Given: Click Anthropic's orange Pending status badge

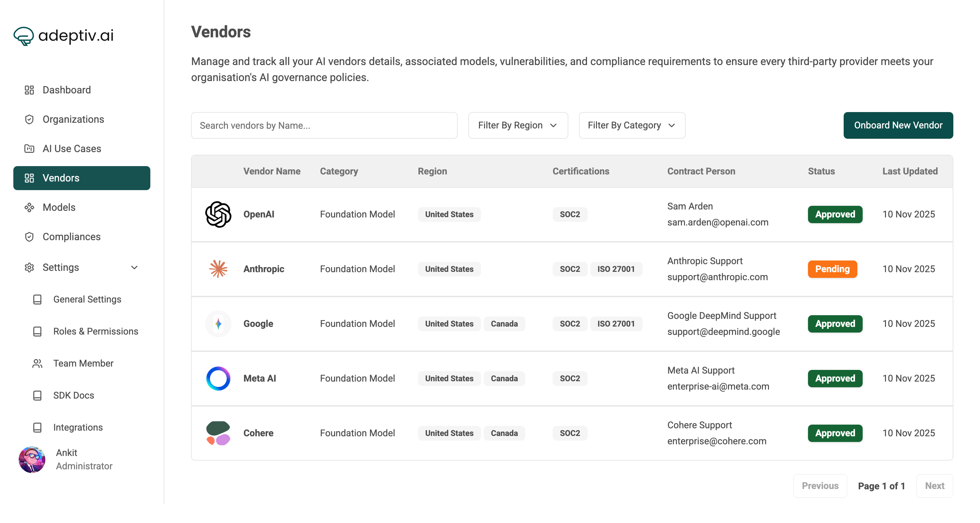Looking at the screenshot, I should pyautogui.click(x=832, y=269).
